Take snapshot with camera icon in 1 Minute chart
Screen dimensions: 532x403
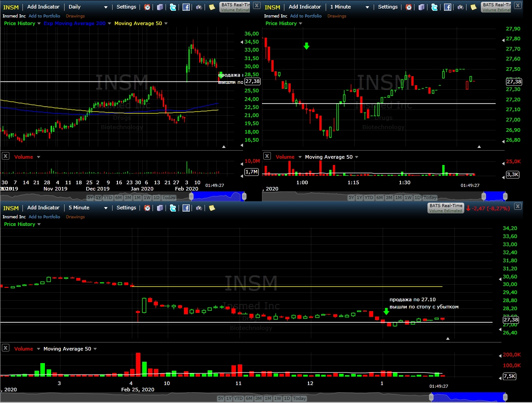pos(461,7)
